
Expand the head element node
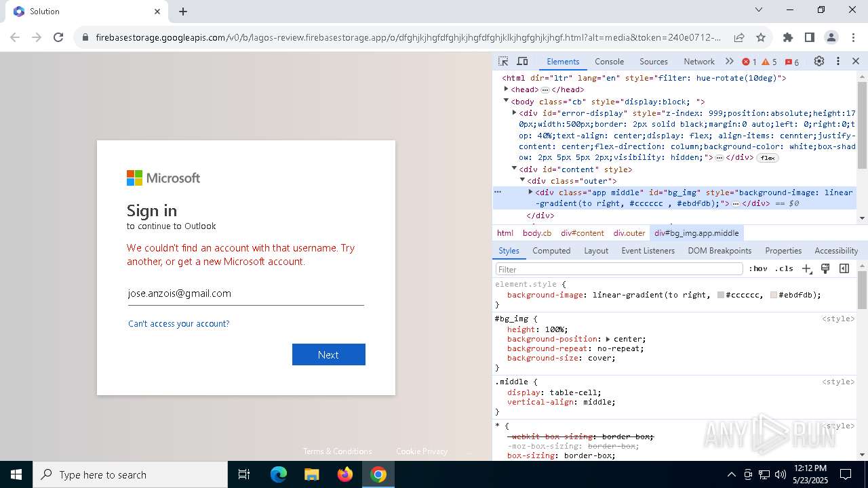click(506, 89)
